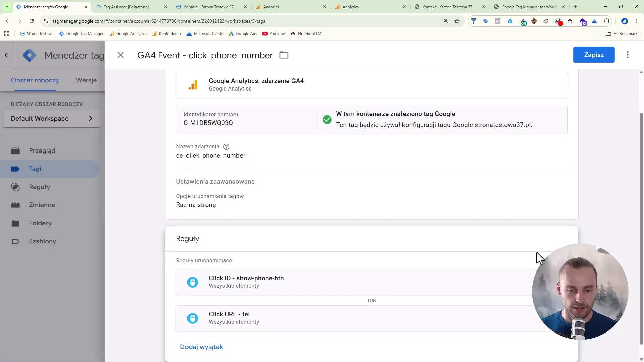Image resolution: width=644 pixels, height=362 pixels.
Task: Switch to the Obszar roboczy tab
Action: pos(35,80)
